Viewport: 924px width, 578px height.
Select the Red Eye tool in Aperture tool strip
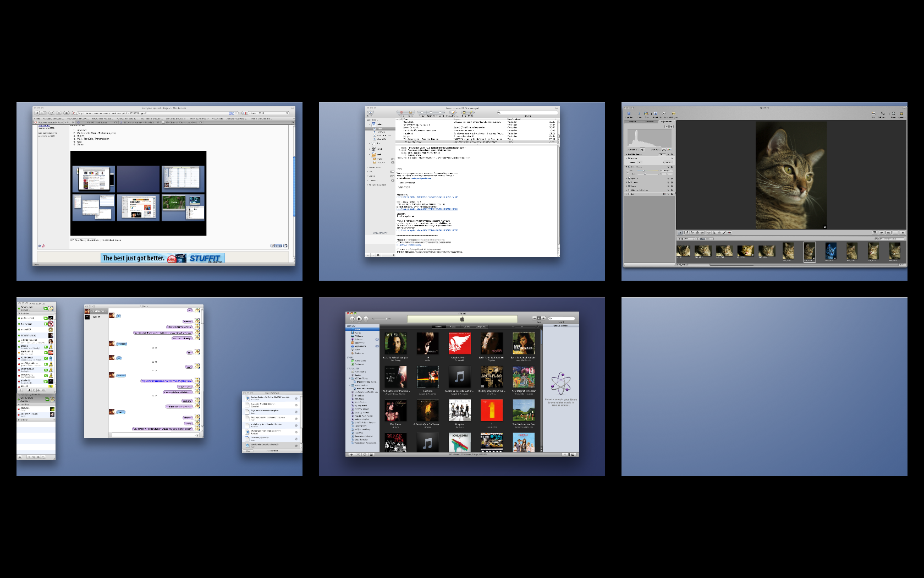click(729, 232)
